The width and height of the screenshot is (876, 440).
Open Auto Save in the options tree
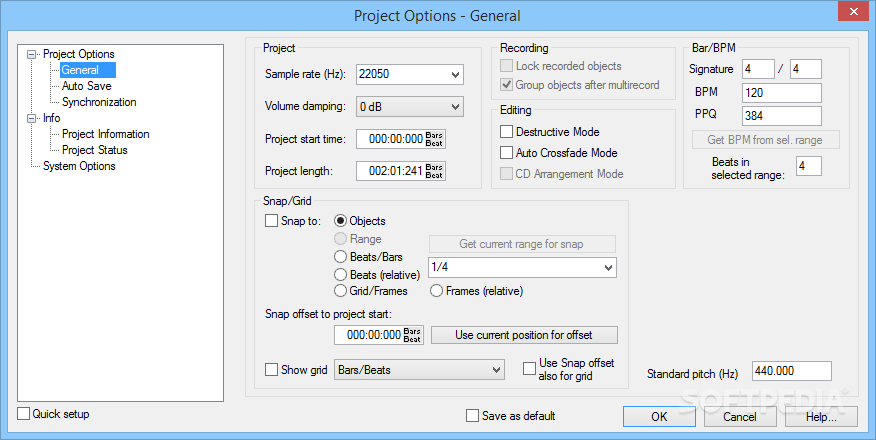click(87, 86)
